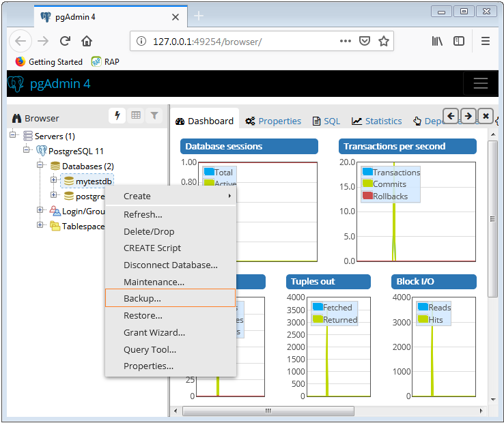Expand the Login/Group Roles node
Screen dimensions: 504x423
click(x=40, y=209)
